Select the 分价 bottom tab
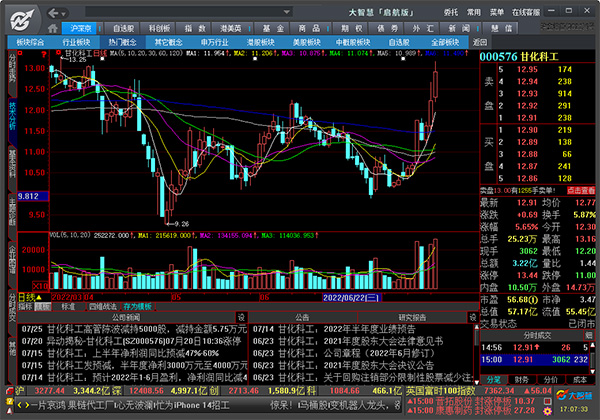600x420 pixels. pos(551,379)
